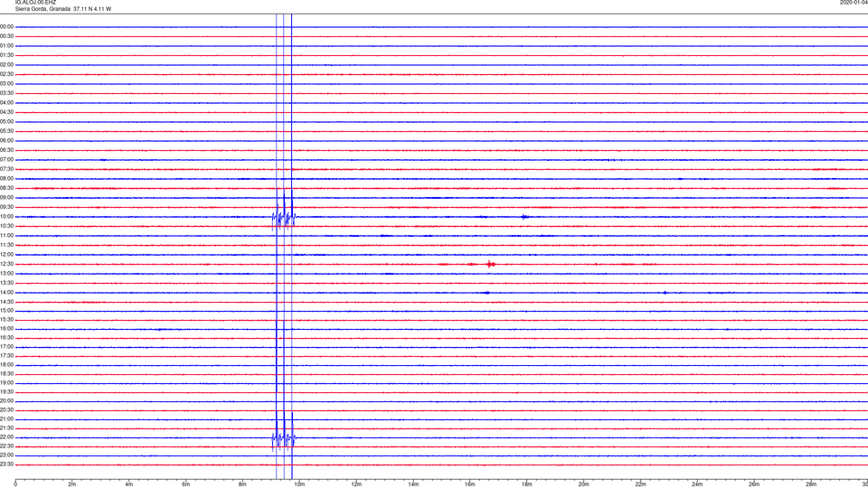Select the 09:30 trace label
Viewport: 868px width, 488px height.
pos(6,207)
